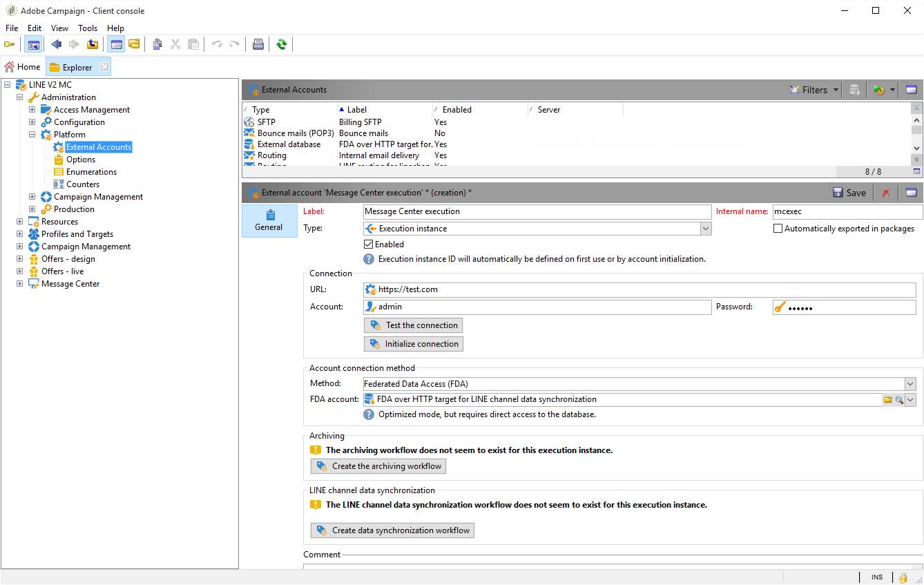
Task: Refresh using the green arrows icon
Action: pos(281,44)
